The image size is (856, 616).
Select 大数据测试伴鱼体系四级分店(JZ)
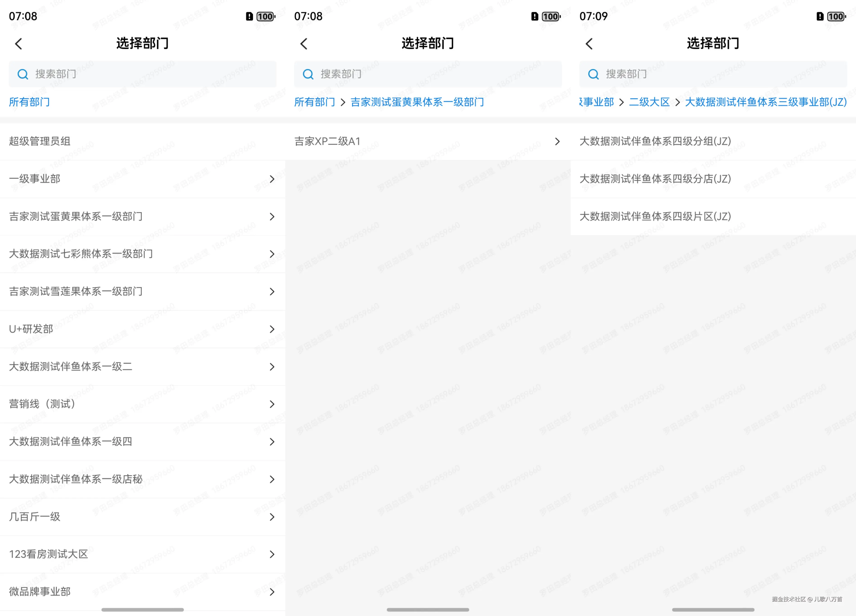pyautogui.click(x=655, y=179)
